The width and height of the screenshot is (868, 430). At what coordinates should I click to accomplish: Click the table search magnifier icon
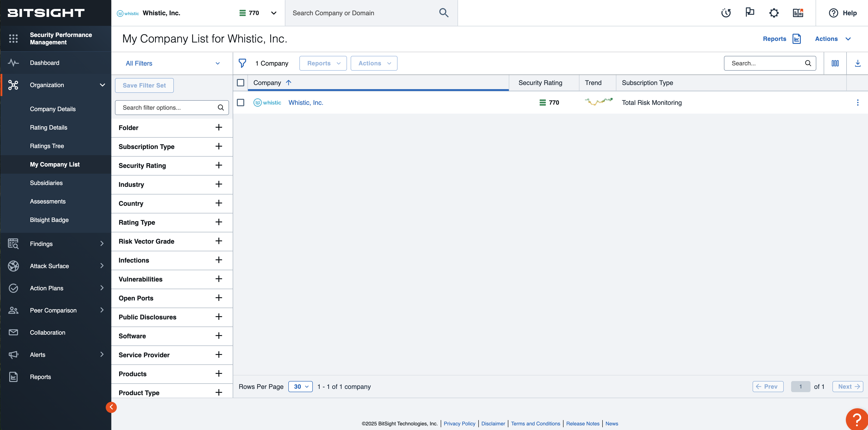[x=808, y=63]
